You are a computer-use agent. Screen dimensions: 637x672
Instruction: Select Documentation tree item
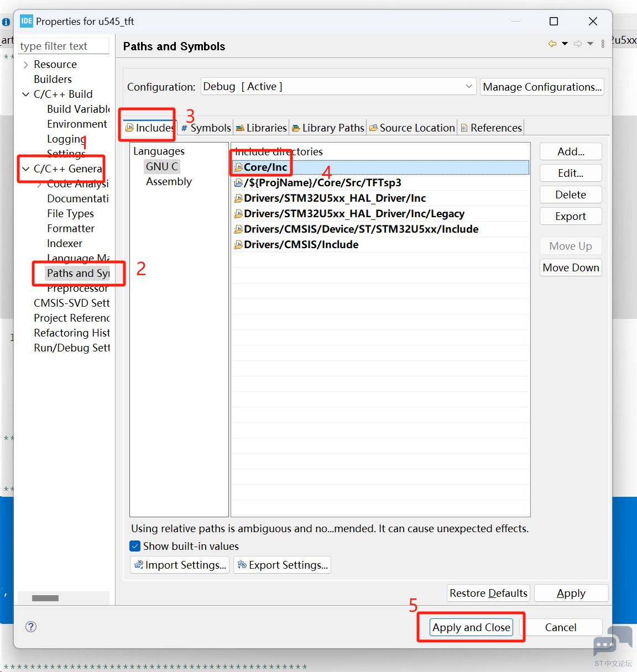click(78, 198)
